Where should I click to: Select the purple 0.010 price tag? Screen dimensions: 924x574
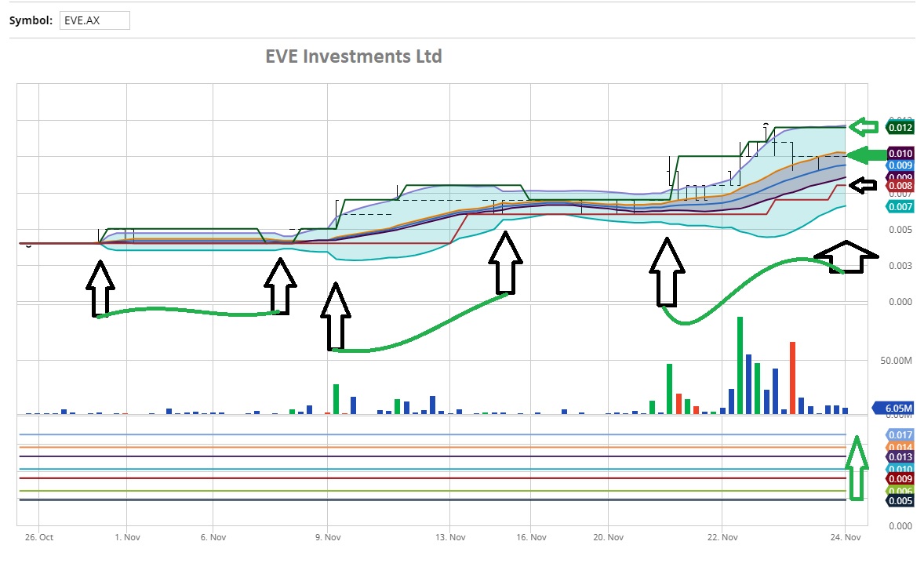900,153
